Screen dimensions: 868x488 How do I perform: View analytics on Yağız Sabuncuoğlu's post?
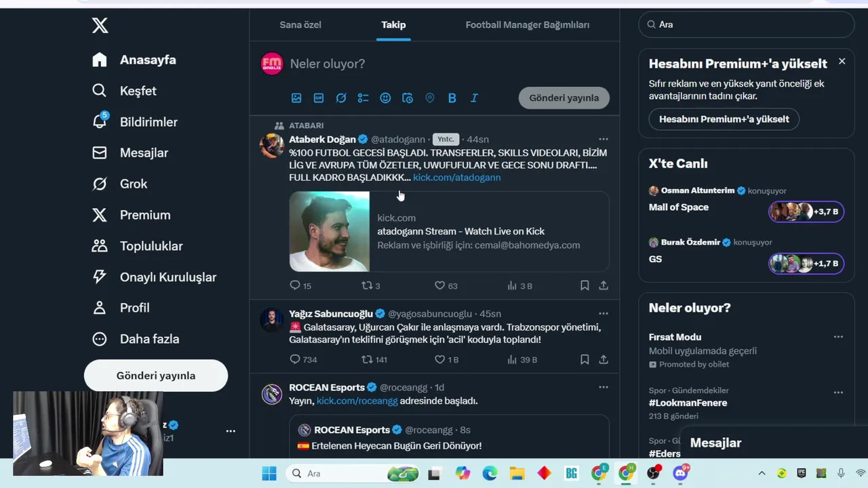click(522, 359)
